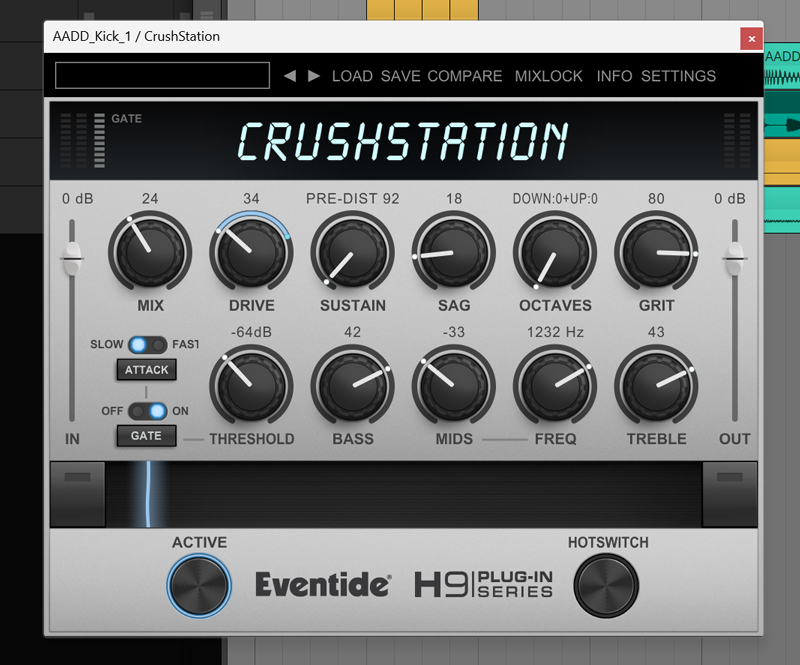The image size is (800, 665).
Task: Click the BASS knob
Action: pyautogui.click(x=353, y=386)
